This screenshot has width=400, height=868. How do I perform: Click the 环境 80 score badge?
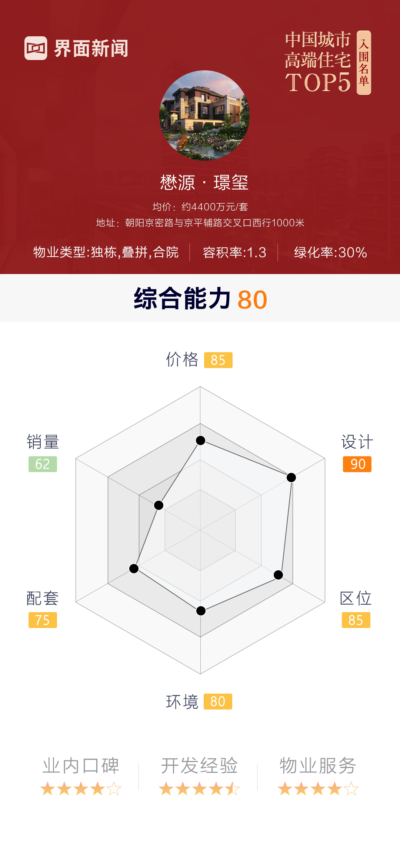tap(218, 701)
